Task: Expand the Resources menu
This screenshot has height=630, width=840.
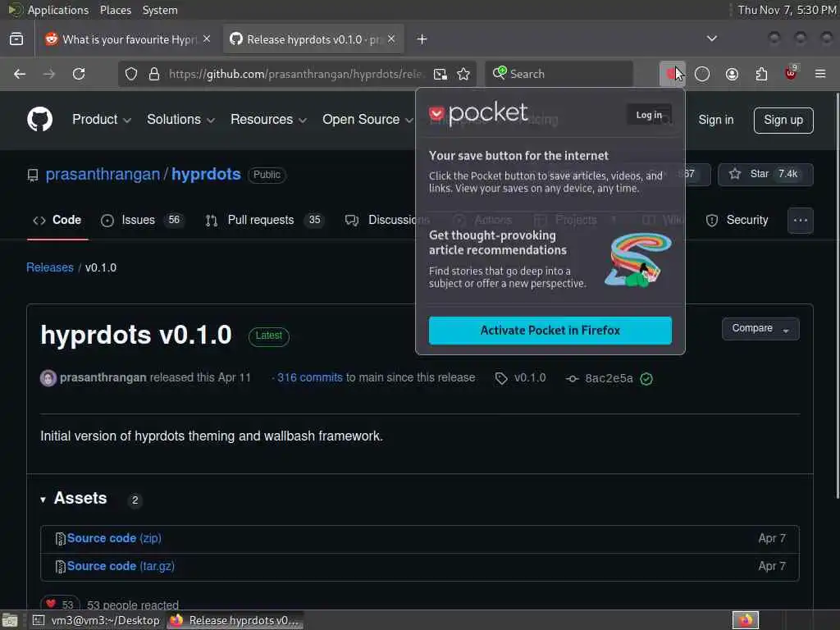Action: point(268,120)
